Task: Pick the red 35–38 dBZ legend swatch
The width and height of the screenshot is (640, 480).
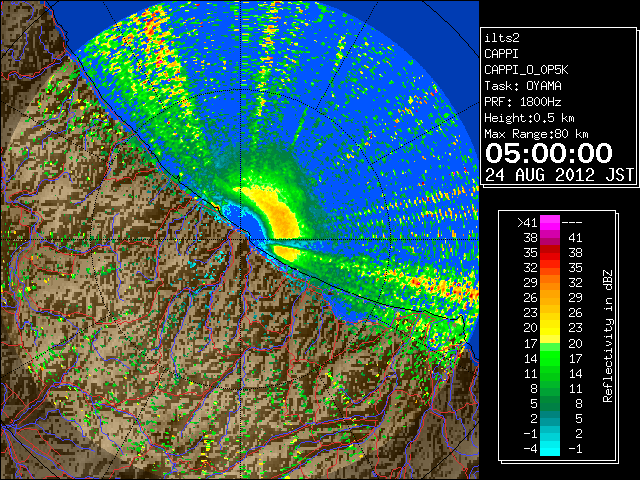Action: click(x=550, y=253)
